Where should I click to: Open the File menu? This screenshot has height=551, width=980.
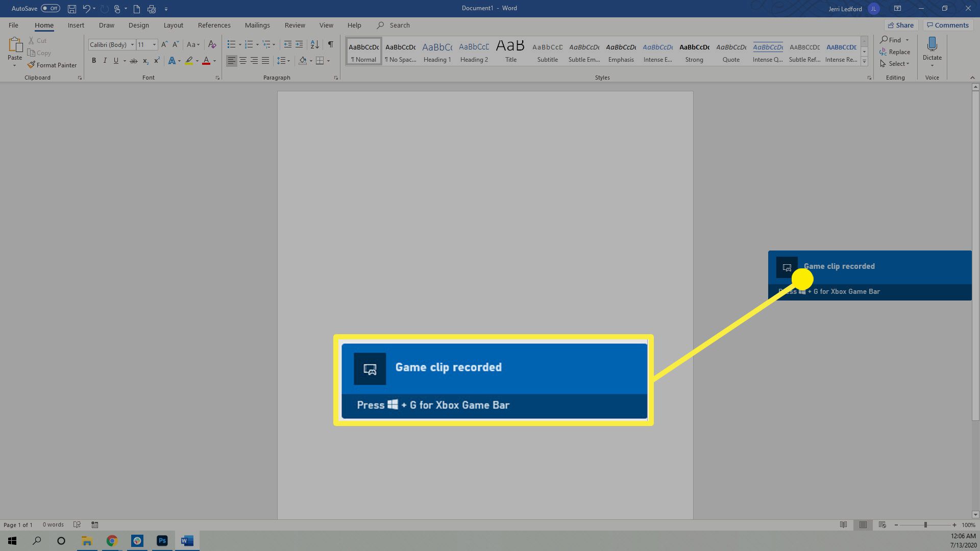click(13, 25)
